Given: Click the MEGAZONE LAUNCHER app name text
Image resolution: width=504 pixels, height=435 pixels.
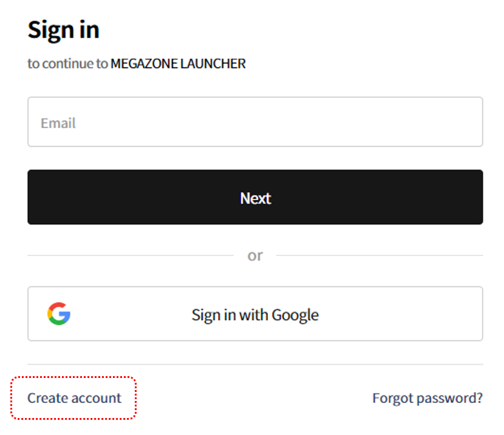Looking at the screenshot, I should (x=178, y=64).
